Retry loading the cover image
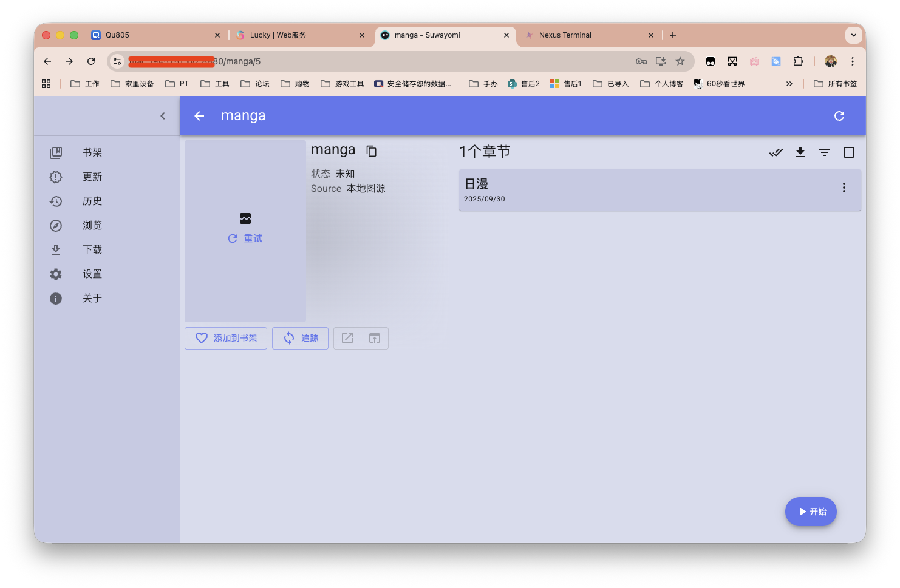Screen dimensions: 900x588 (245, 238)
